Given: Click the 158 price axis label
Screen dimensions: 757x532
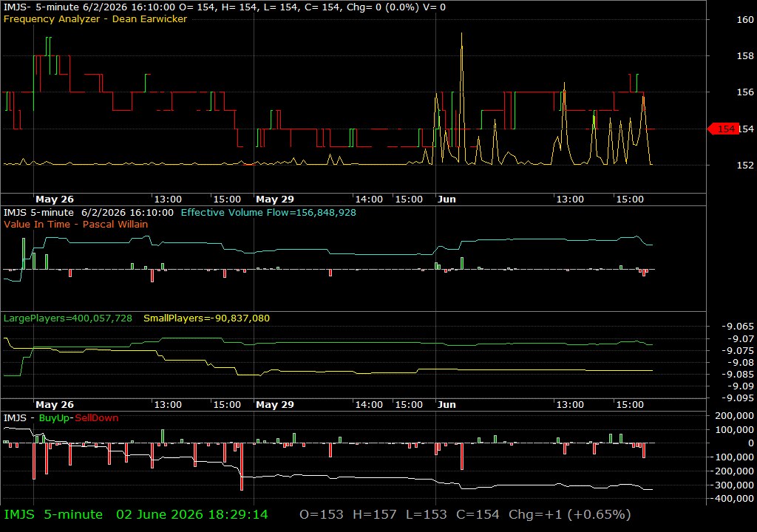Looking at the screenshot, I should click(x=745, y=56).
